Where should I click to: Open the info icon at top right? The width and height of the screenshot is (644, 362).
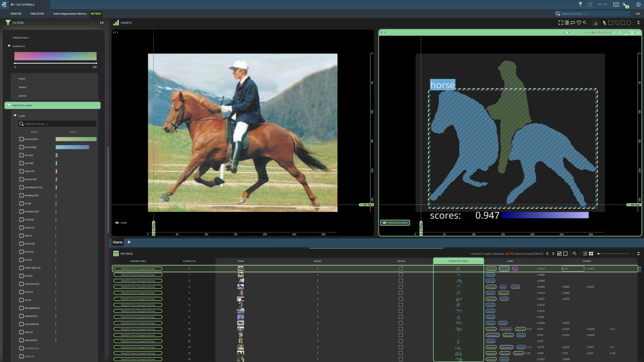pos(638,4)
